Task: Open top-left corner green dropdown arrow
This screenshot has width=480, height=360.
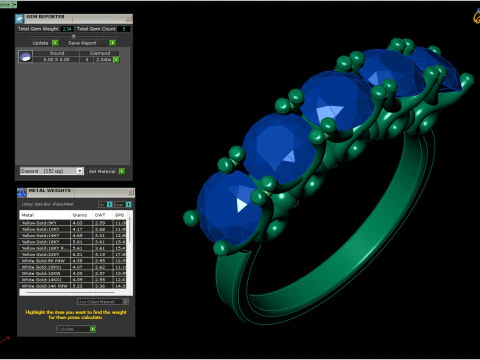Action: [14, 5]
